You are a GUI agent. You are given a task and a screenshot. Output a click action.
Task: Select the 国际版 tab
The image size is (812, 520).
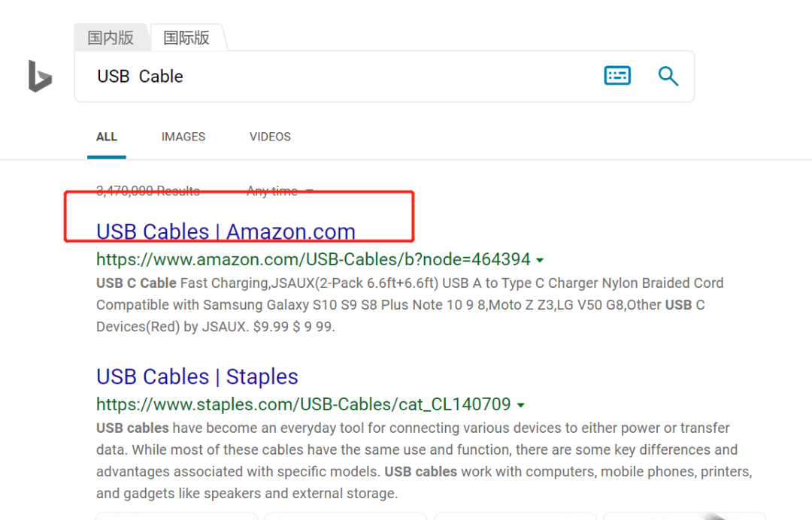pos(186,38)
